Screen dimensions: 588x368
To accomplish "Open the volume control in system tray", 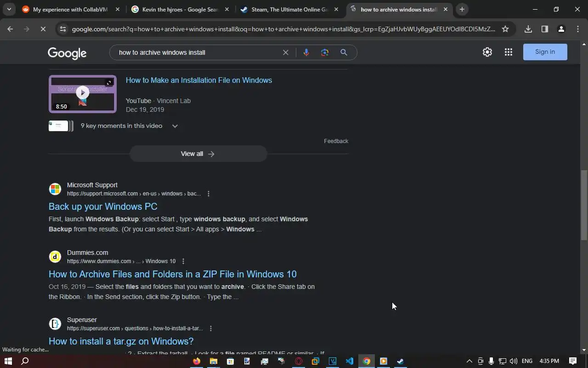I will coord(513,361).
